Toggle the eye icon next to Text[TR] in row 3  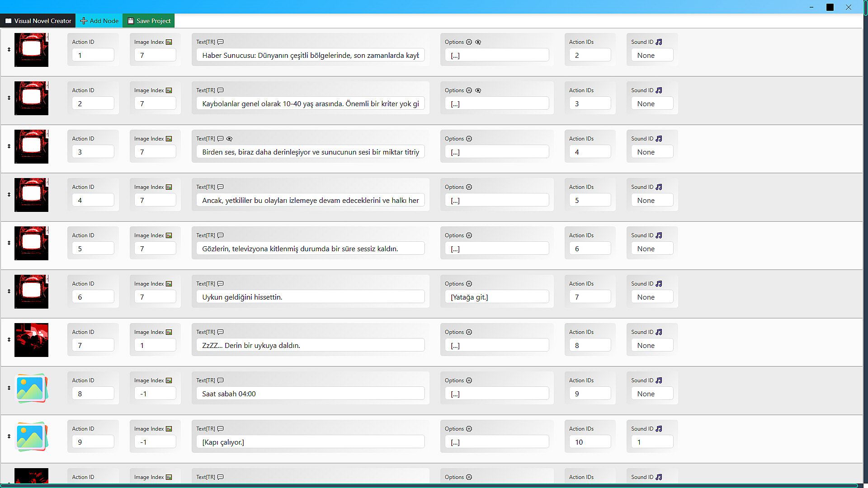[229, 139]
